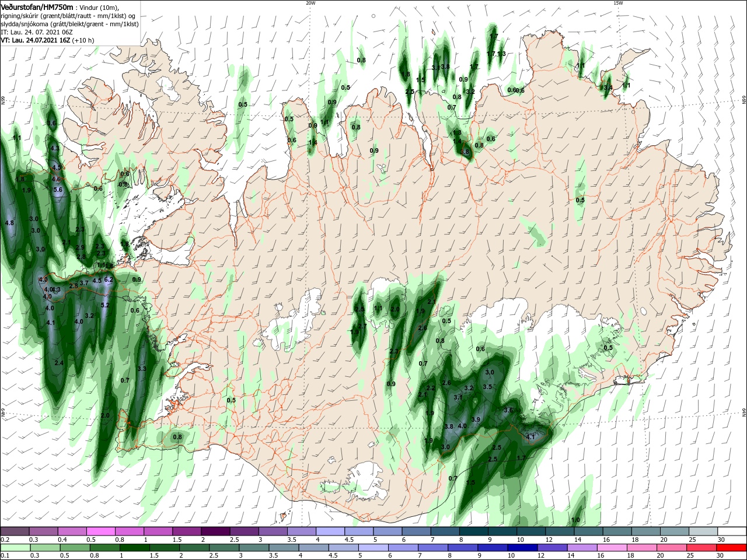This screenshot has width=747, height=560.
Task: Click the bright pink swatch between 0.5 and 0.8 on the upper legend
Action: (100, 531)
